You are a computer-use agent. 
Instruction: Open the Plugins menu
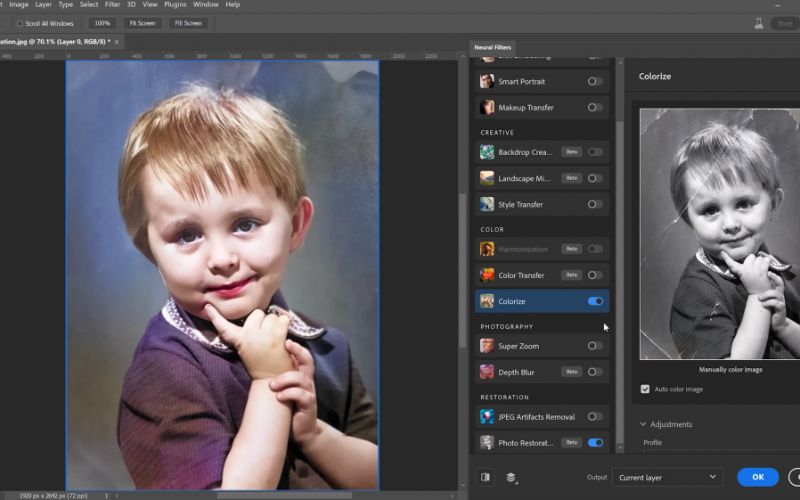click(175, 5)
